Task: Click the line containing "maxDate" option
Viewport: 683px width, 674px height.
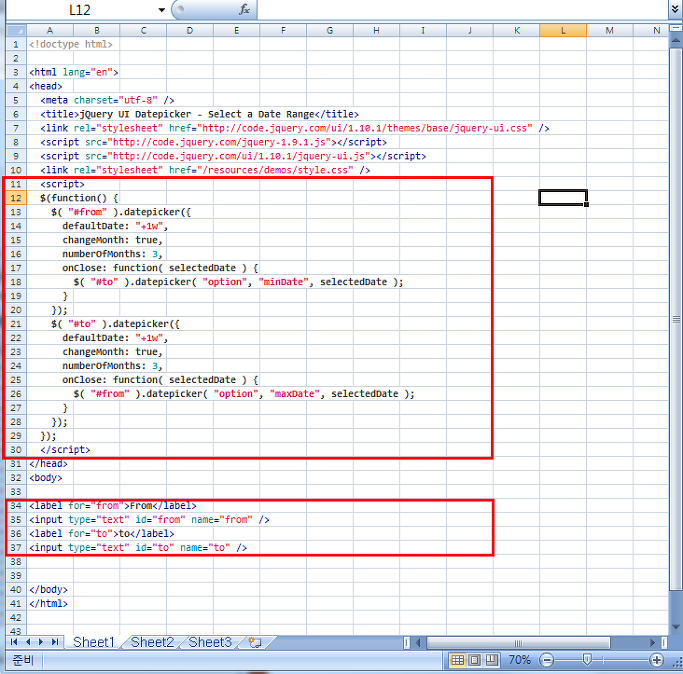Action: 244,394
